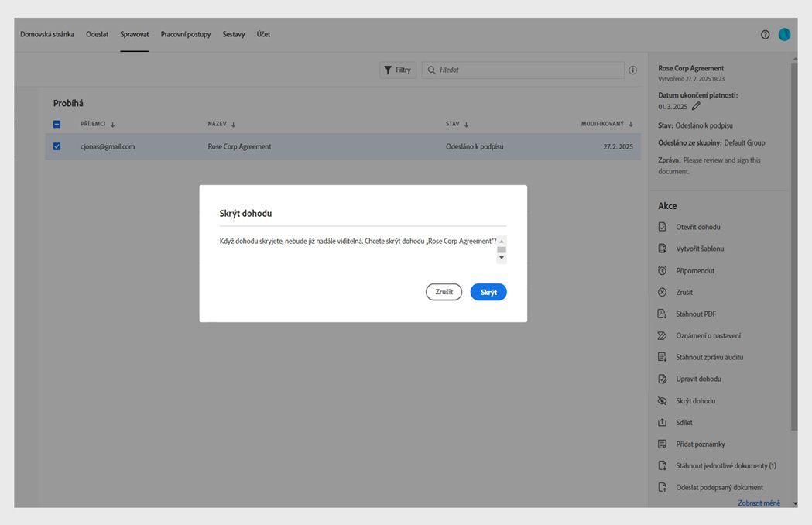
Task: Click the info icon beside search field
Action: coord(632,70)
